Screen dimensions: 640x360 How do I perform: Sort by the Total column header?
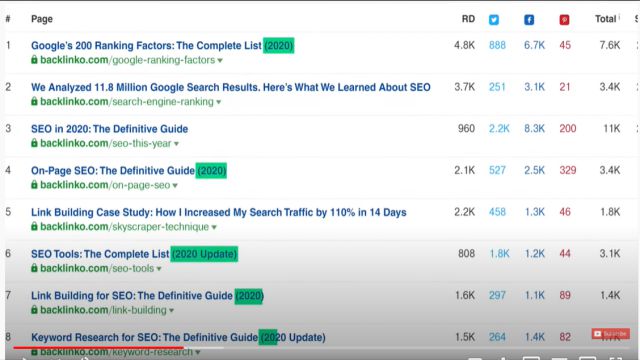click(605, 19)
